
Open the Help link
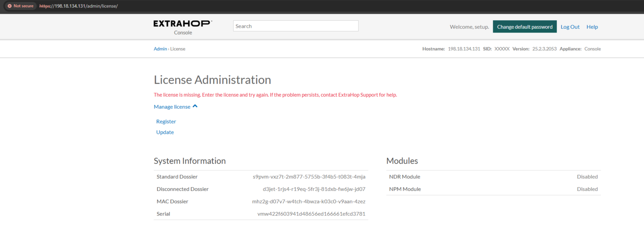point(592,27)
